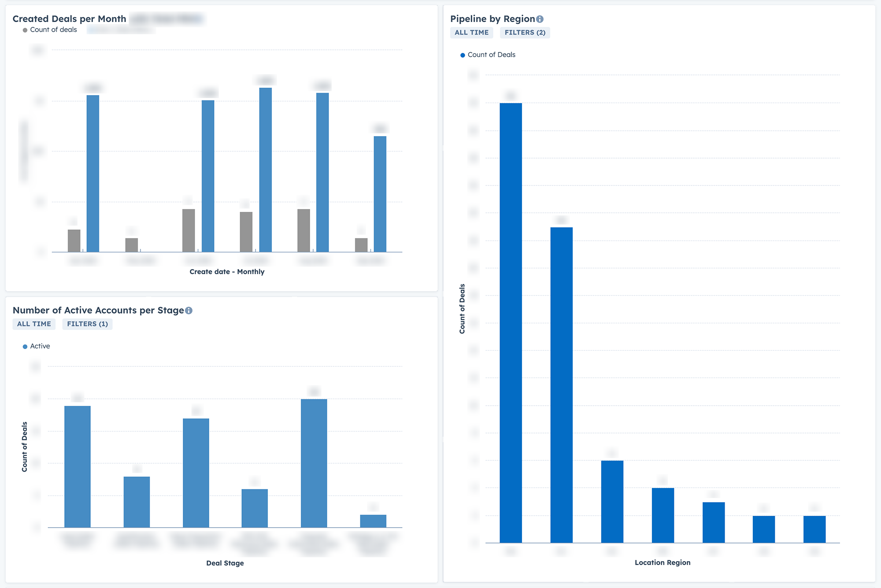Click the Active legend dot on the stage chart
The image size is (881, 588).
point(25,346)
